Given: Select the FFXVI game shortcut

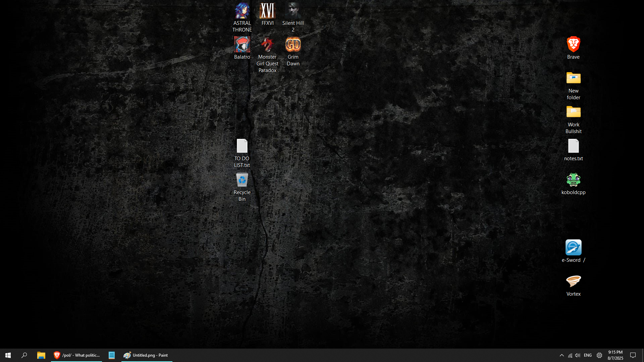Looking at the screenshot, I should 267,14.
